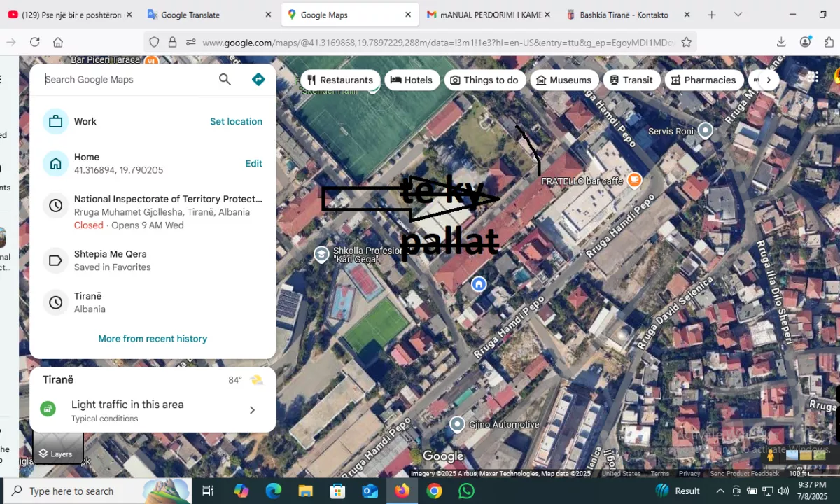
Task: Filter the map by Restaurants
Action: (339, 80)
